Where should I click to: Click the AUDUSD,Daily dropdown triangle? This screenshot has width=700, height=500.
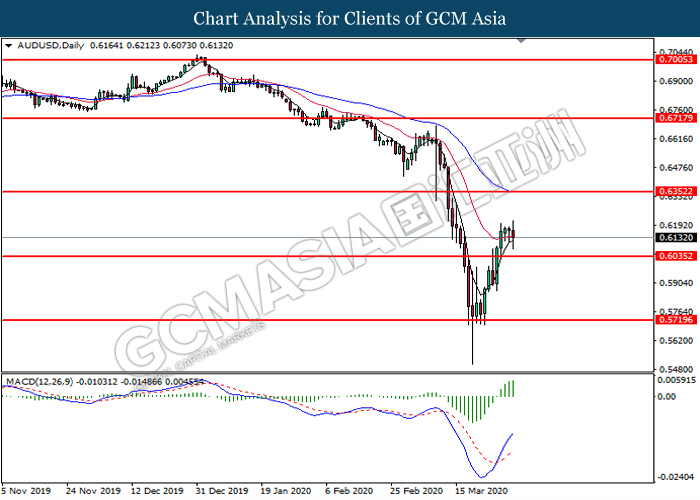coord(8,46)
